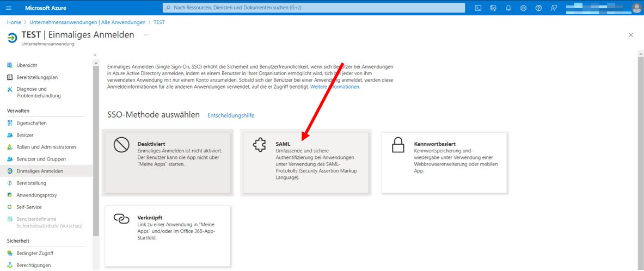Open the directories and subscriptions filter icon
Image resolution: width=644 pixels, height=271 pixels.
click(493, 8)
